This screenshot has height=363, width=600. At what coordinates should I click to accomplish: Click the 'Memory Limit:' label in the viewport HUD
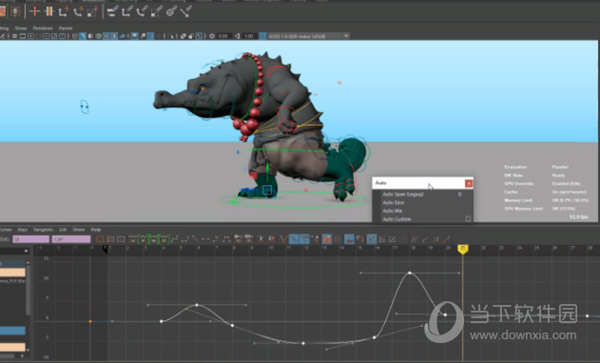tap(518, 200)
